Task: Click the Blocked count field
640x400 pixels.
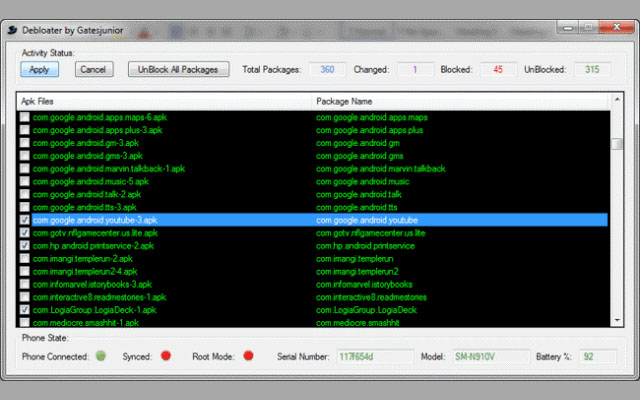Action: tap(498, 69)
